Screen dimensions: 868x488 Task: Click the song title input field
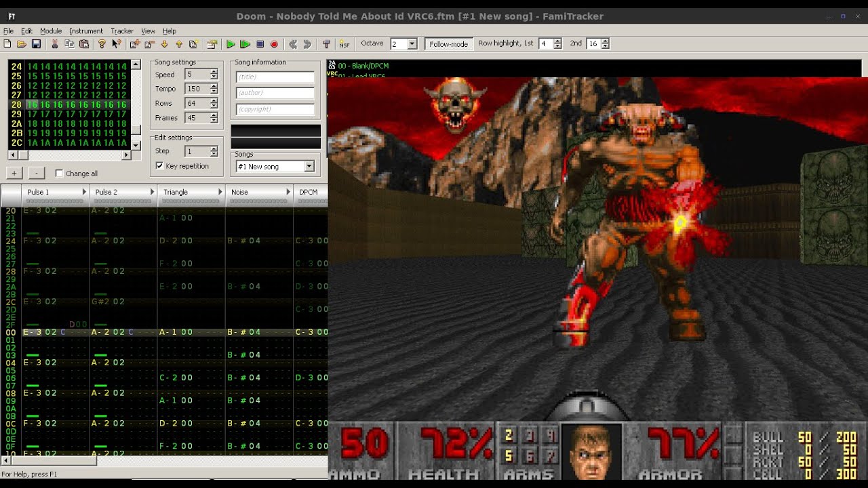pyautogui.click(x=275, y=77)
